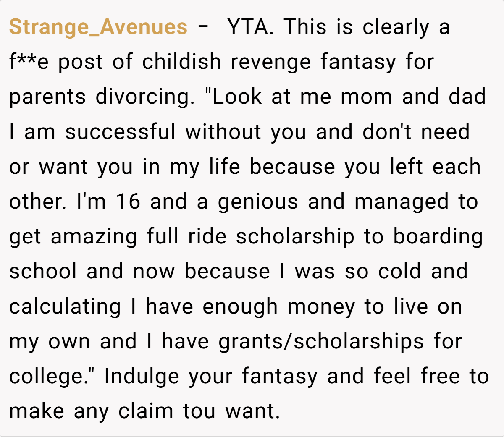The image size is (504, 437).
Task: Click the misspelled word tou
Action: (x=199, y=411)
